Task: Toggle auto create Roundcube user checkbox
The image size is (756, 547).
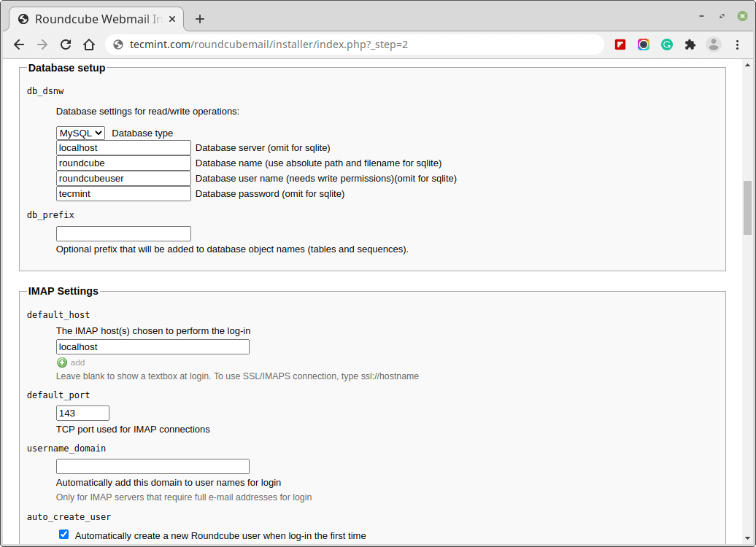Action: 63,535
